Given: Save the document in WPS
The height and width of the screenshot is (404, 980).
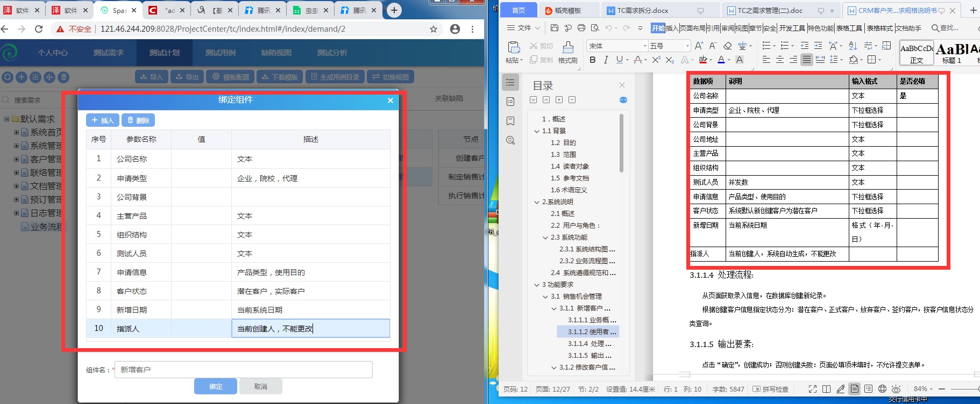Looking at the screenshot, I should [x=555, y=28].
